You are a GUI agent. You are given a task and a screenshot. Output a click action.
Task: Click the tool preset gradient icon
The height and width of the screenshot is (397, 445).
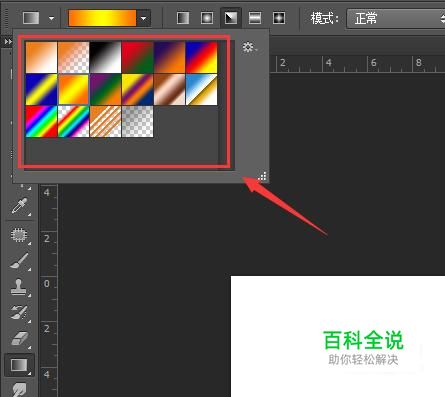coord(31,18)
